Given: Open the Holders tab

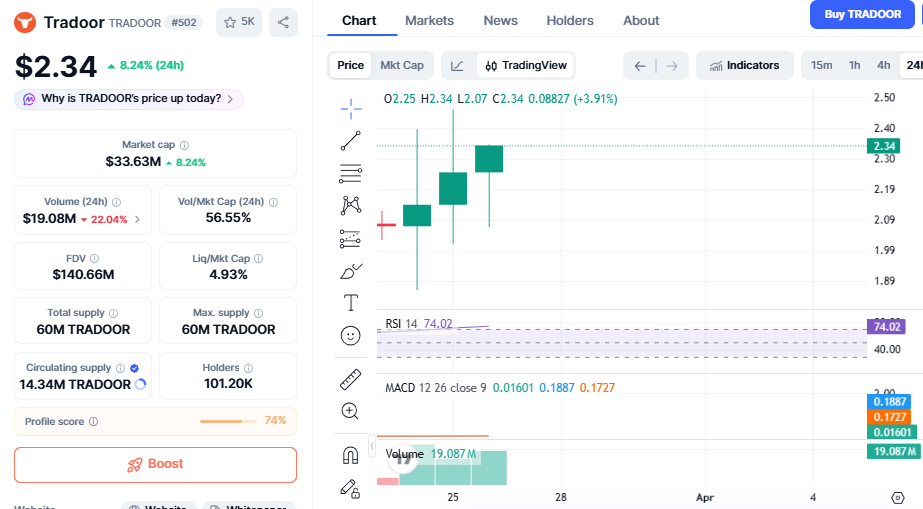Looking at the screenshot, I should click(x=570, y=21).
